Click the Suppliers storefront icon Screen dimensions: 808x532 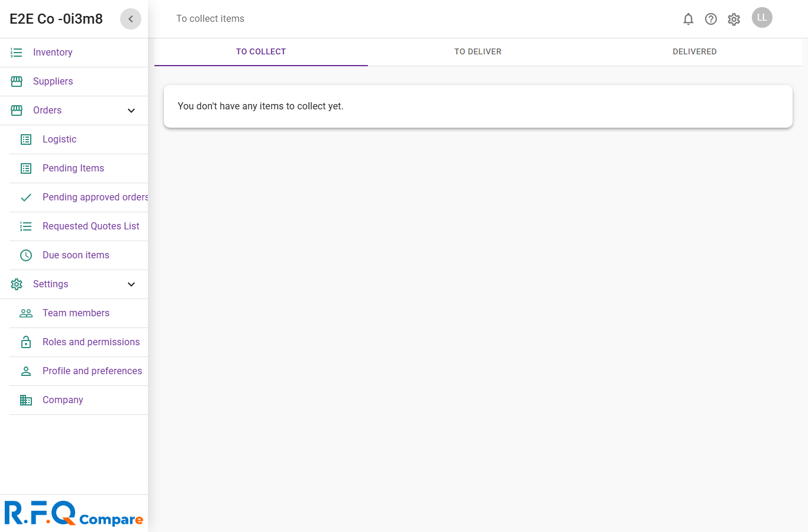click(x=17, y=82)
